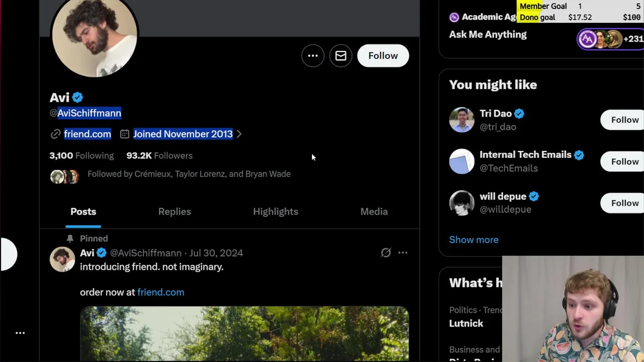Follow the Tri Dao account

click(x=624, y=120)
